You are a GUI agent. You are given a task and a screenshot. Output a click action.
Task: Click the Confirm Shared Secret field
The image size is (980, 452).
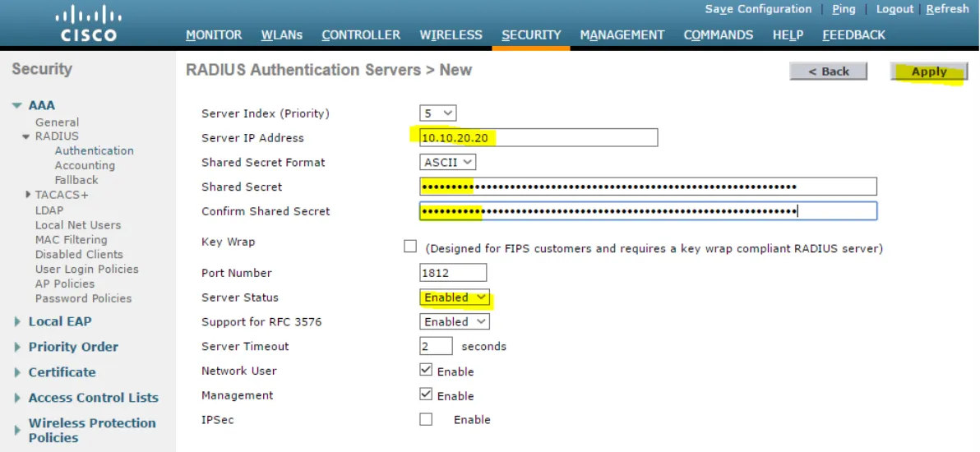[648, 211]
